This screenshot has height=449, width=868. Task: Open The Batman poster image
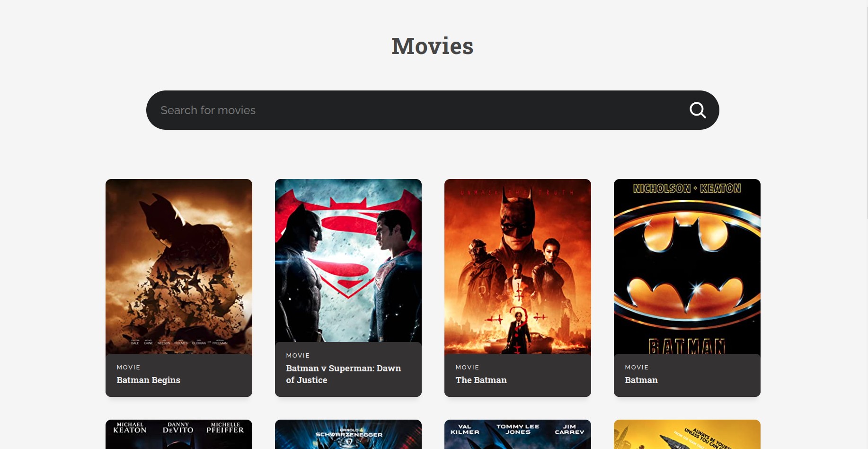tap(518, 266)
